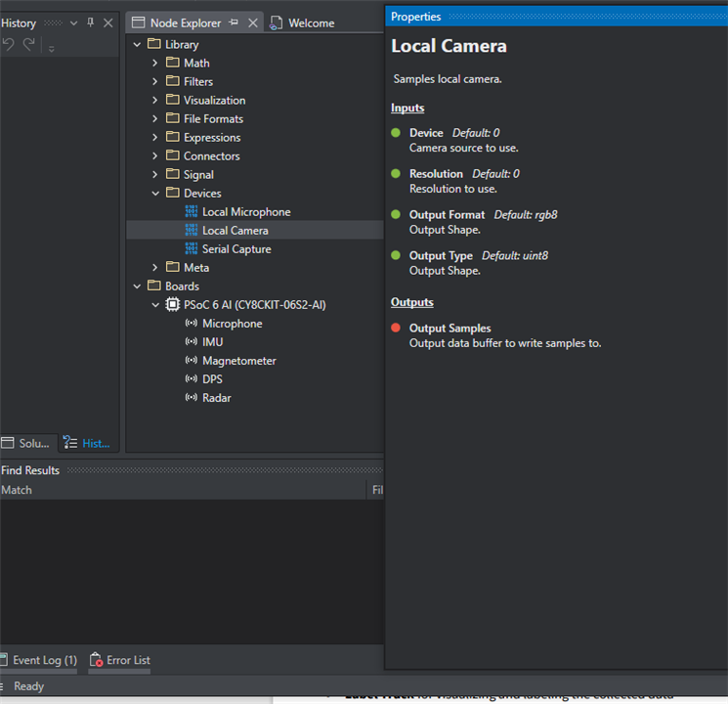
Task: Click the Find Results panel title
Action: tap(30, 470)
